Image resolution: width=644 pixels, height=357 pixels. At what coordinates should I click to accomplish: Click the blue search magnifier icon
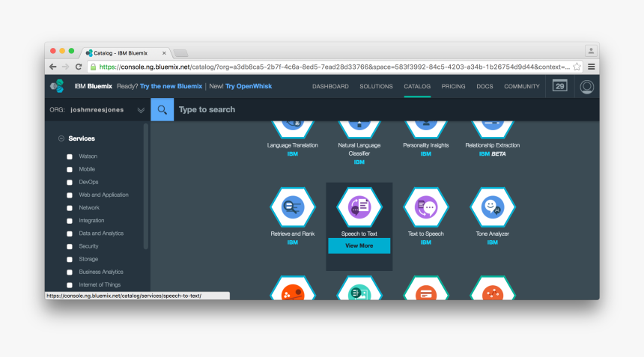click(162, 109)
